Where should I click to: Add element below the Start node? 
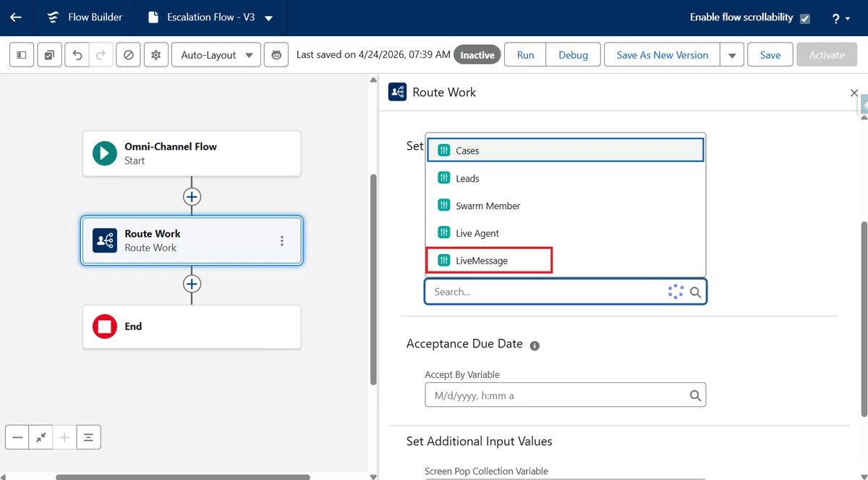(x=192, y=197)
